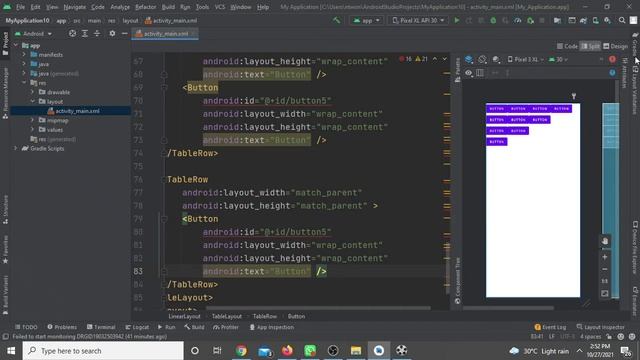Click the Design Surface layers icon
The width and height of the screenshot is (640, 360).
pyautogui.click(x=469, y=60)
